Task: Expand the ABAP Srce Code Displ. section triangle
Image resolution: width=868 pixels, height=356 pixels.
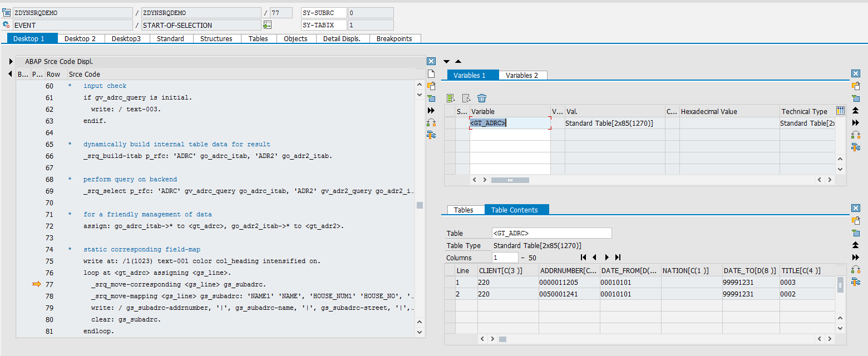Action: coord(11,61)
